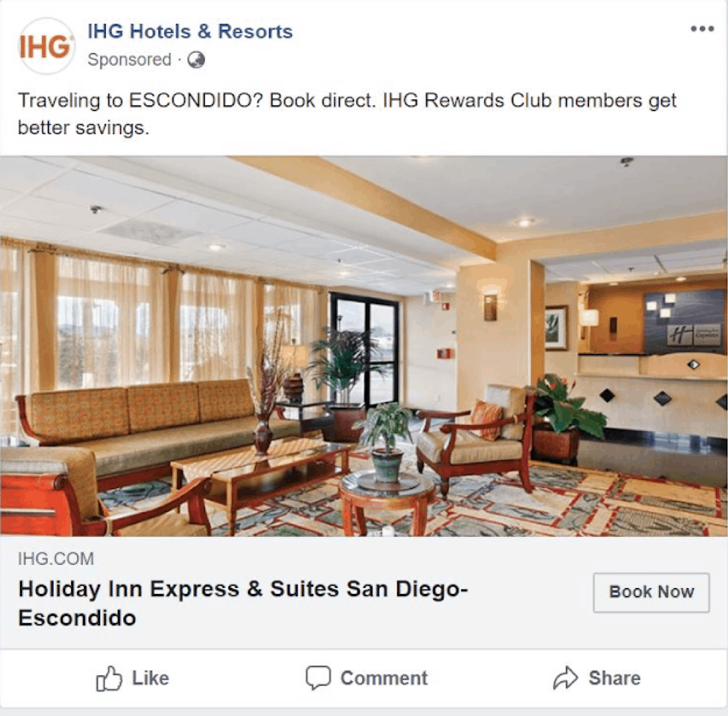The height and width of the screenshot is (716, 728).
Task: Click the Like text label
Action: coord(150,678)
